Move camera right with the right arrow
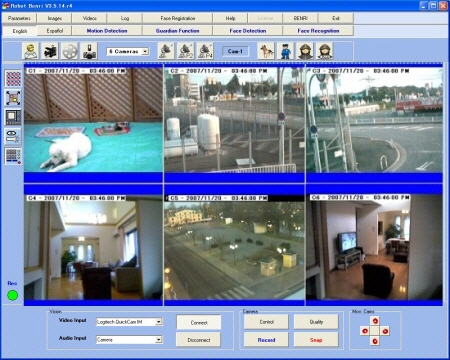 [385, 331]
